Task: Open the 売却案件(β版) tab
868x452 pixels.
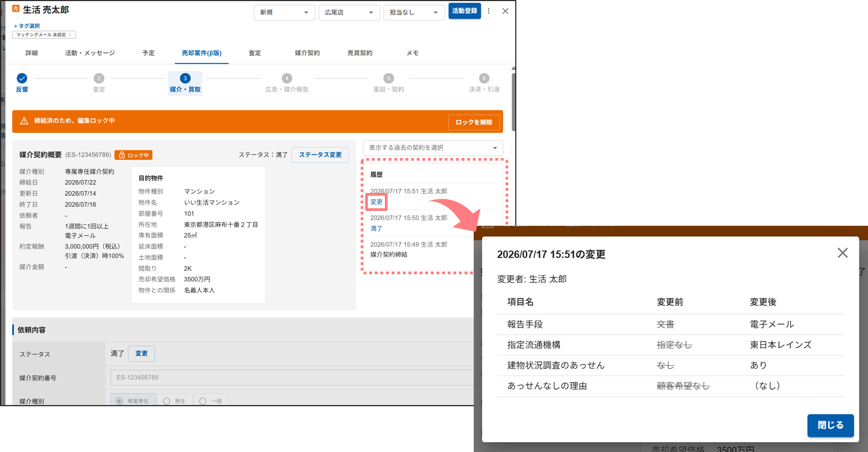Action: (x=201, y=53)
